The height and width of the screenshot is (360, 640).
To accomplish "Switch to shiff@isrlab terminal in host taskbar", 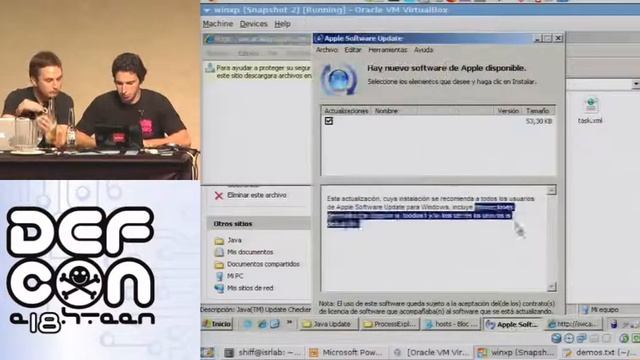I will tap(263, 352).
